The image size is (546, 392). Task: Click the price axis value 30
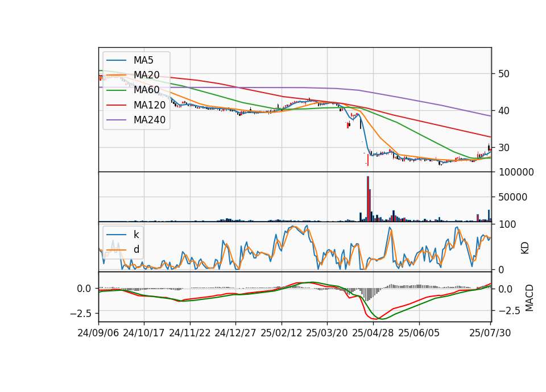503,148
